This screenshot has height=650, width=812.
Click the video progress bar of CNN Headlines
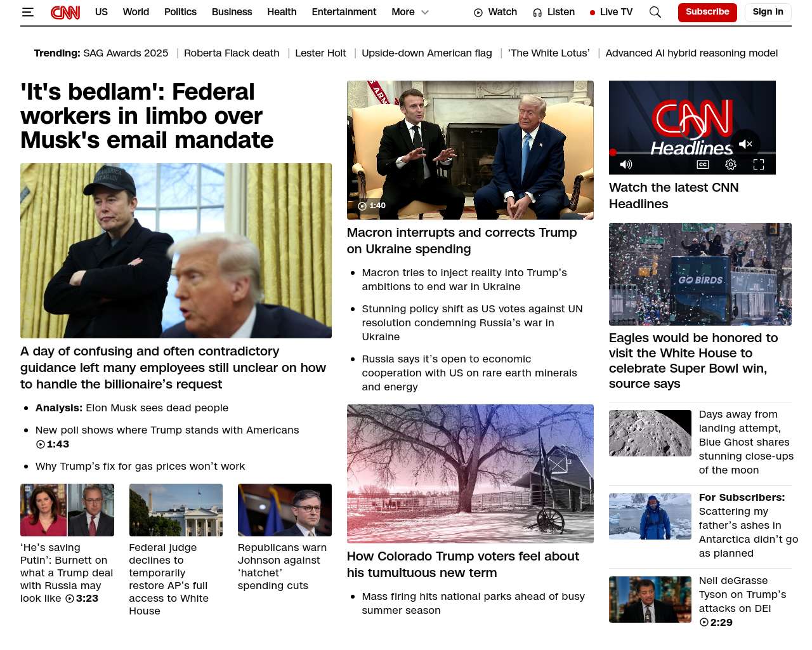click(x=692, y=152)
